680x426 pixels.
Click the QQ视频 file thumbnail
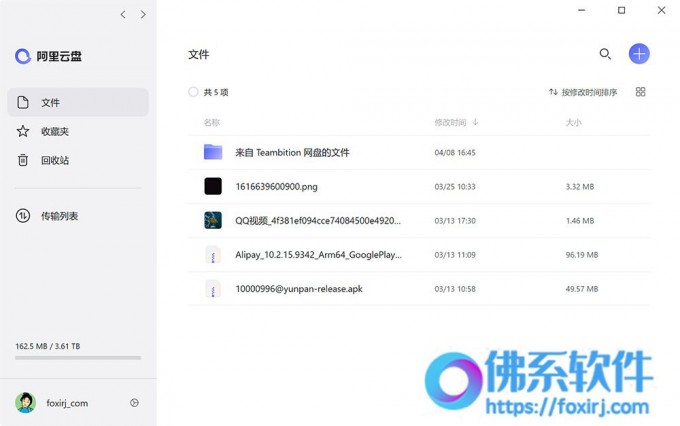(213, 220)
